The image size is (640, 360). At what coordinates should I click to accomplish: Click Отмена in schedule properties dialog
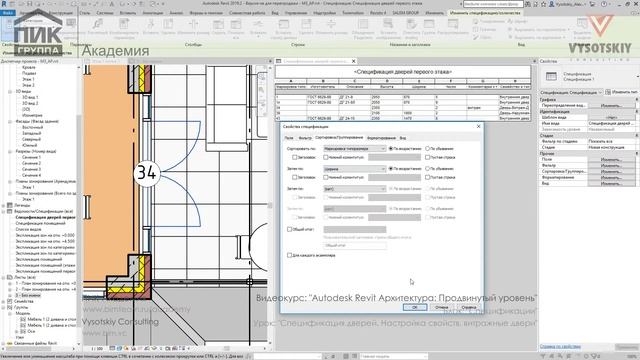(x=442, y=307)
